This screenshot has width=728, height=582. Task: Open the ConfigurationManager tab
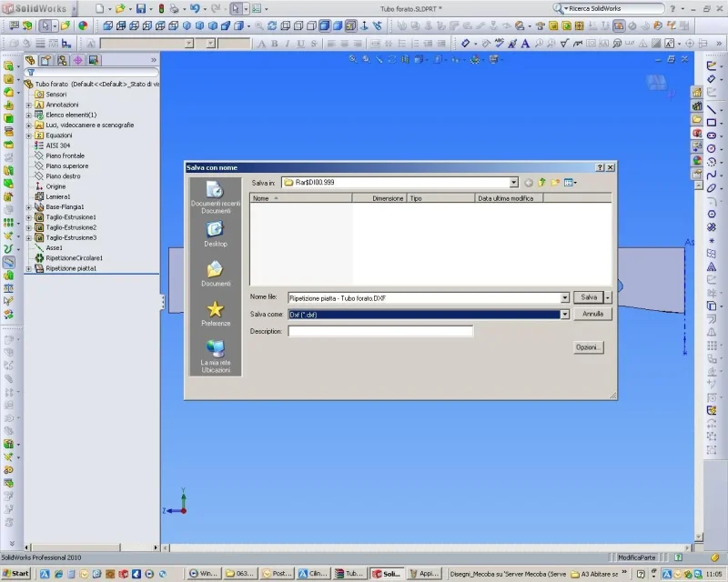coord(62,60)
